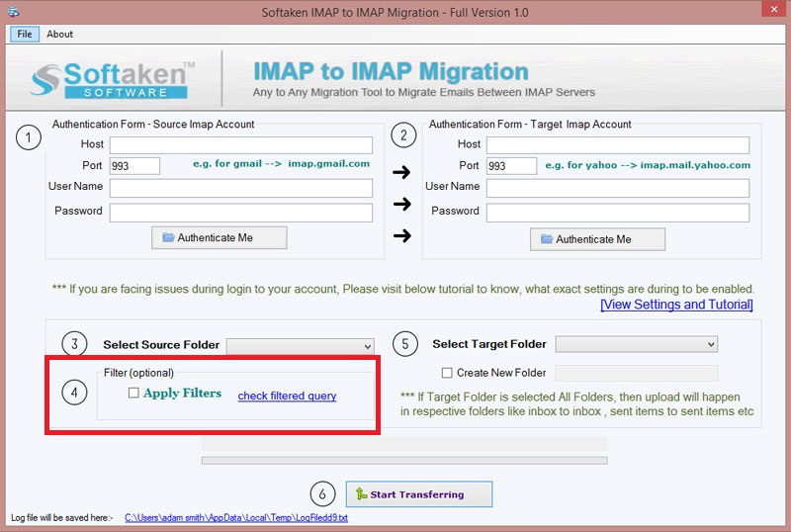Close the Softaken migration window
This screenshot has width=791, height=532.
click(774, 10)
